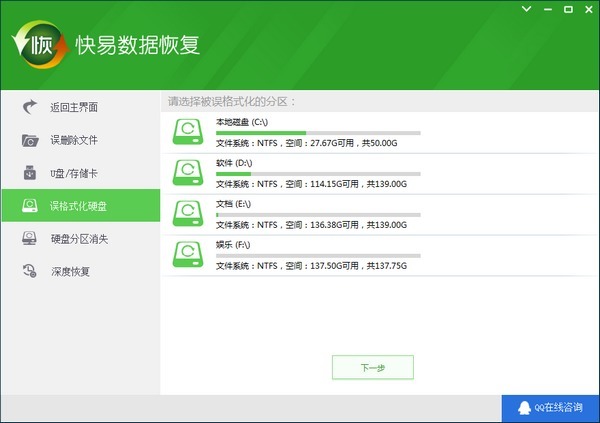
Task: Click the usage bar of drive F:\
Action: (318, 256)
